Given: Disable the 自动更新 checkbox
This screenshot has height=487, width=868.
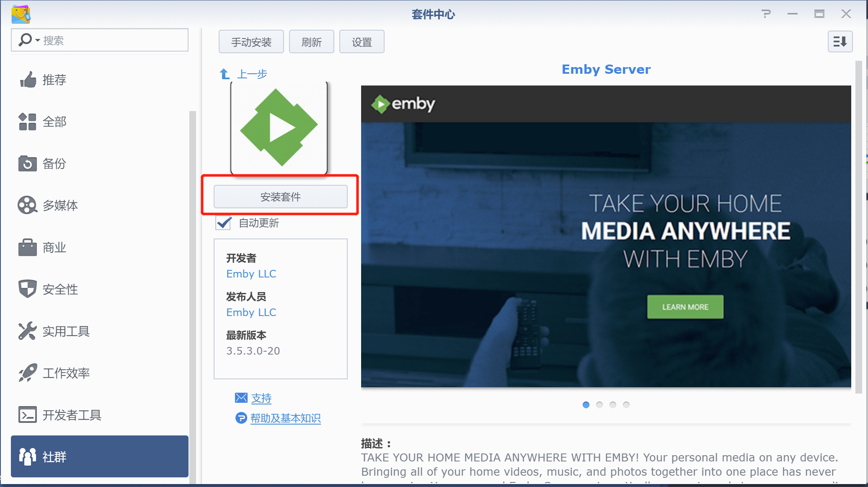Looking at the screenshot, I should tap(224, 223).
